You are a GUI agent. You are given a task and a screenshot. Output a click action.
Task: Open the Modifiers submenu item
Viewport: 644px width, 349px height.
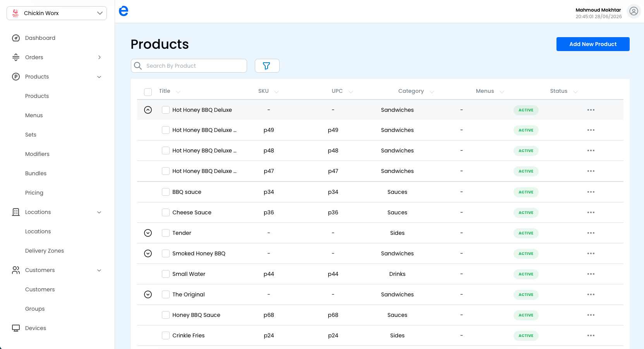[x=37, y=154]
